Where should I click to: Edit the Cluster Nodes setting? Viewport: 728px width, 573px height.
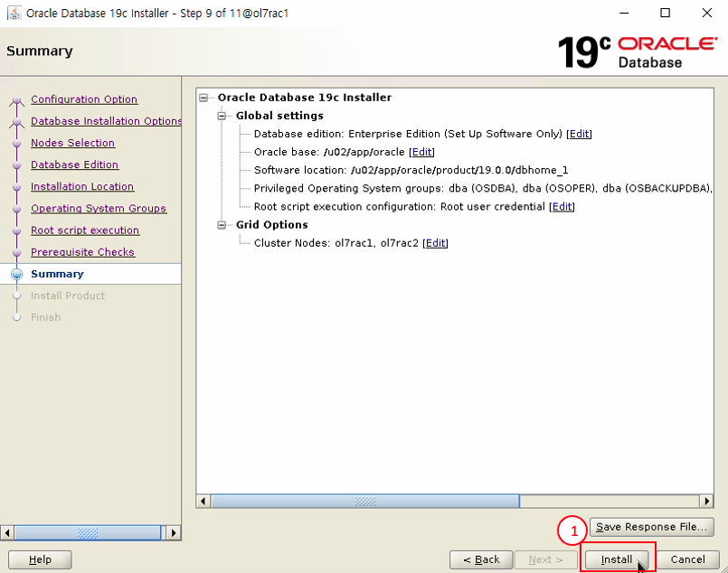click(x=435, y=243)
